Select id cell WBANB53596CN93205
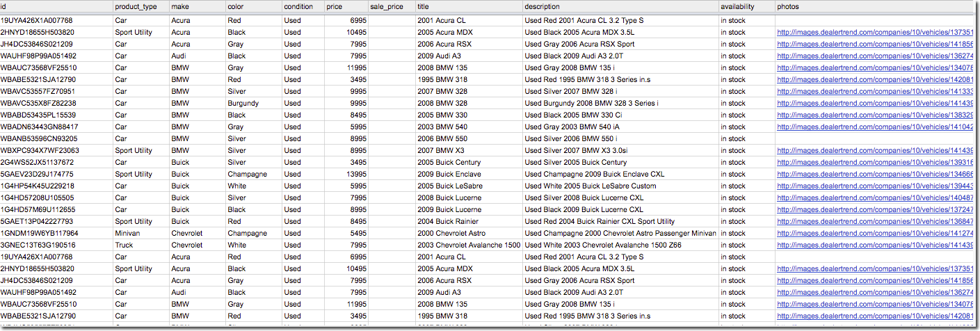 pyautogui.click(x=56, y=138)
